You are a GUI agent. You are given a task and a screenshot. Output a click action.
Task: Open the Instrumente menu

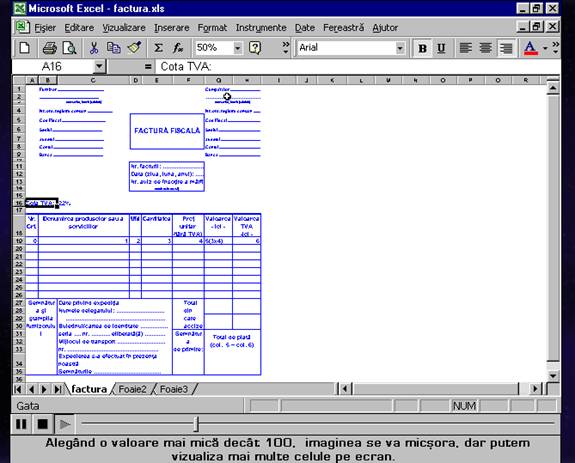(261, 28)
